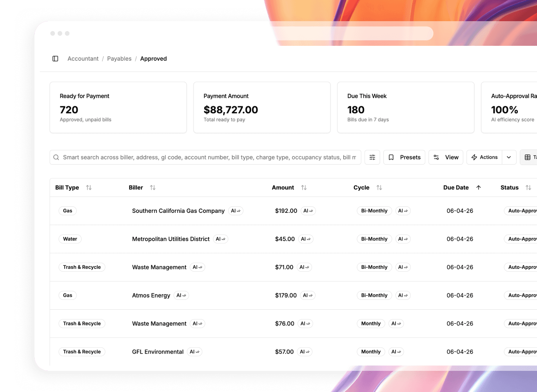Image resolution: width=537 pixels, height=392 pixels.
Task: Click the Biller column header label
Action: point(136,188)
